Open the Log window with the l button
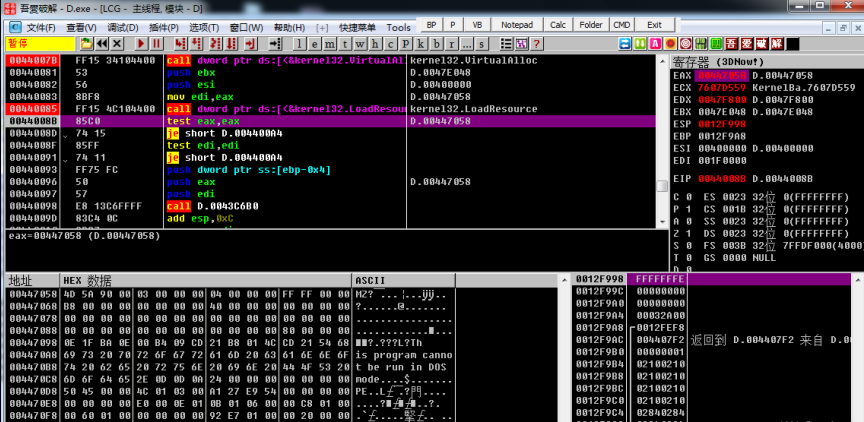This screenshot has height=422, width=864. (x=299, y=44)
